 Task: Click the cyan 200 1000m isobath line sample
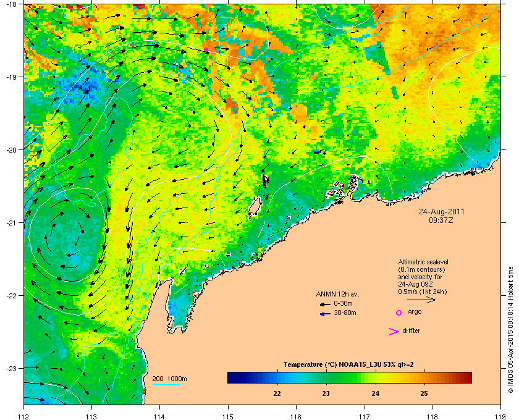tap(166, 385)
